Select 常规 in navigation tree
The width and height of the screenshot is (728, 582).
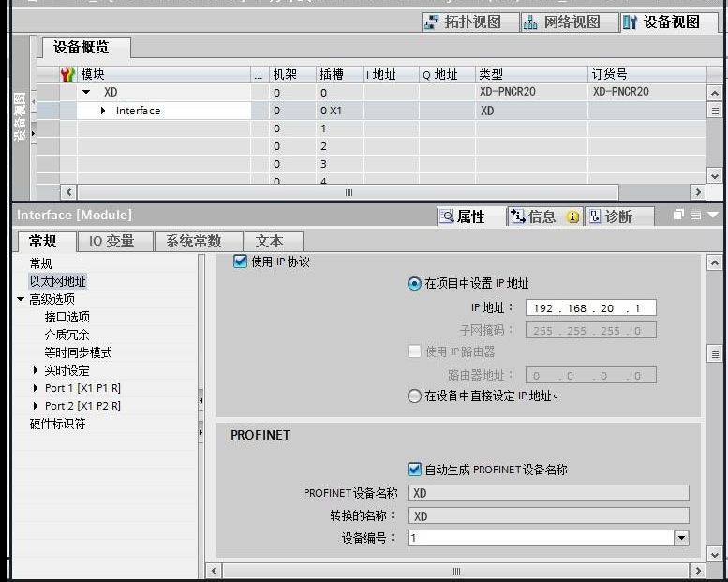pos(41,263)
